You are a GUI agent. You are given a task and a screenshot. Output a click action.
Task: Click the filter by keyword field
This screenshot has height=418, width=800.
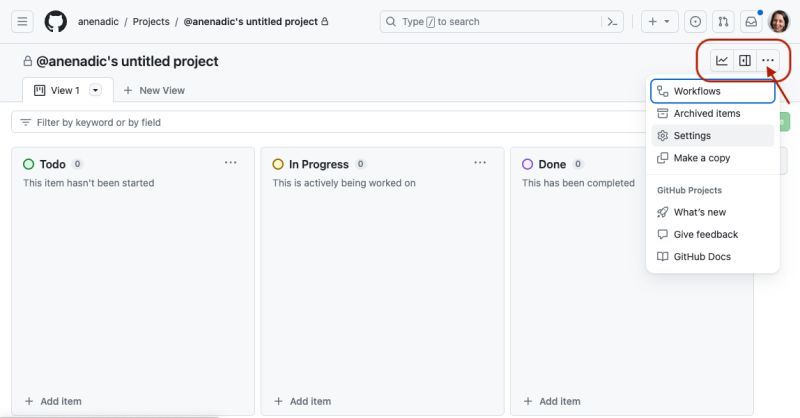[327, 122]
